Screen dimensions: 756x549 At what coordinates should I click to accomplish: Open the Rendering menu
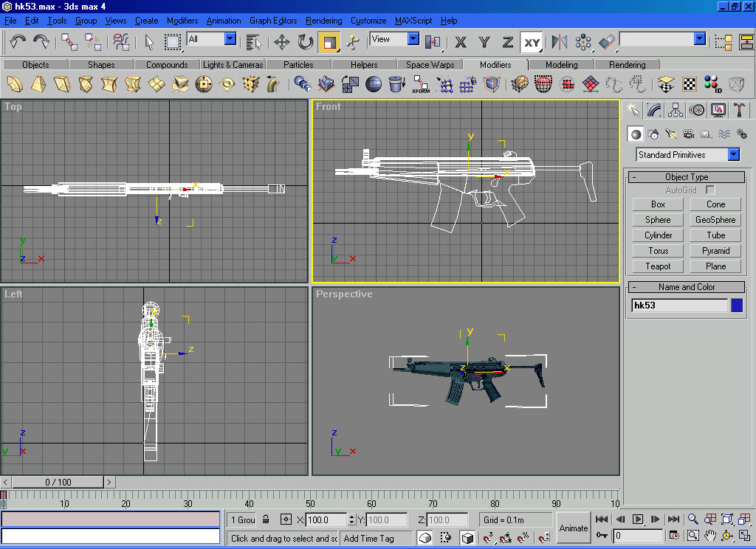coord(323,21)
